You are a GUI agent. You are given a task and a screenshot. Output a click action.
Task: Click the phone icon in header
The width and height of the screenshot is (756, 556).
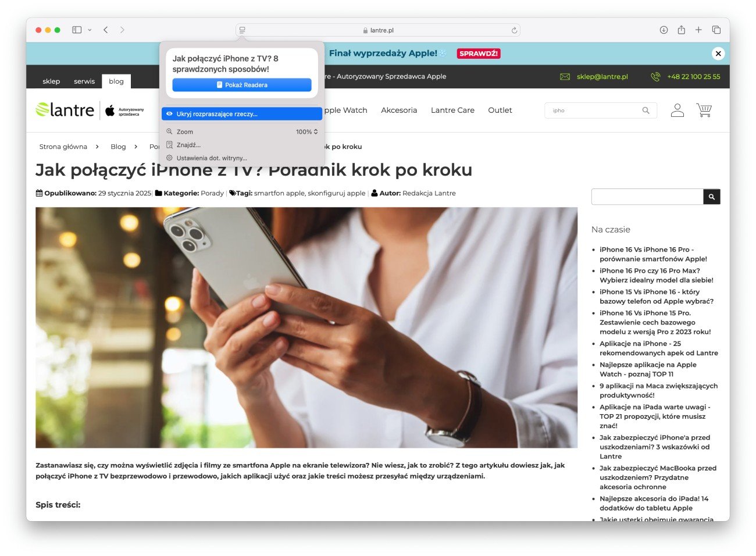(x=655, y=77)
